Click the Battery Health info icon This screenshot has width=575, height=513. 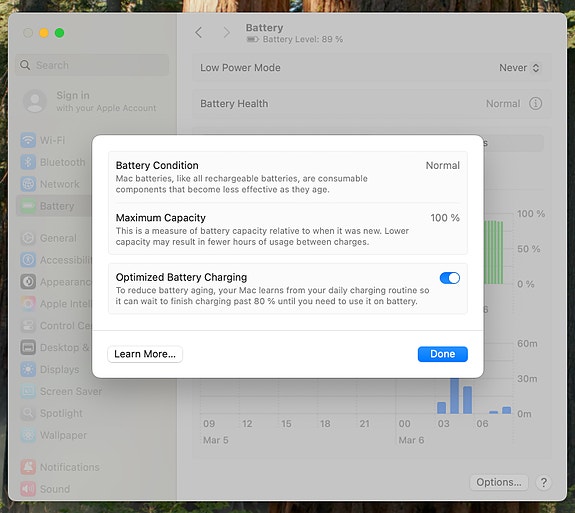pyautogui.click(x=535, y=104)
